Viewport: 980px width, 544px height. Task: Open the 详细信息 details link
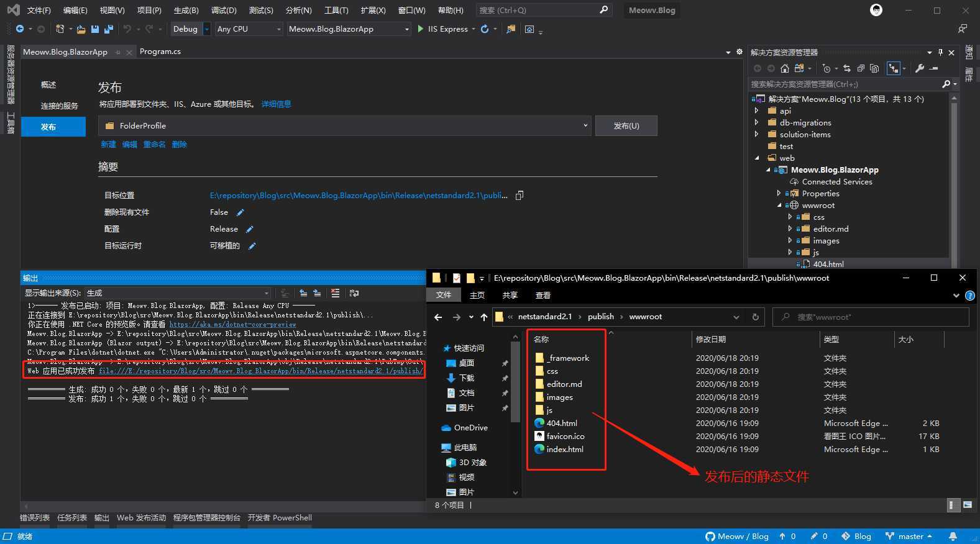pos(276,104)
